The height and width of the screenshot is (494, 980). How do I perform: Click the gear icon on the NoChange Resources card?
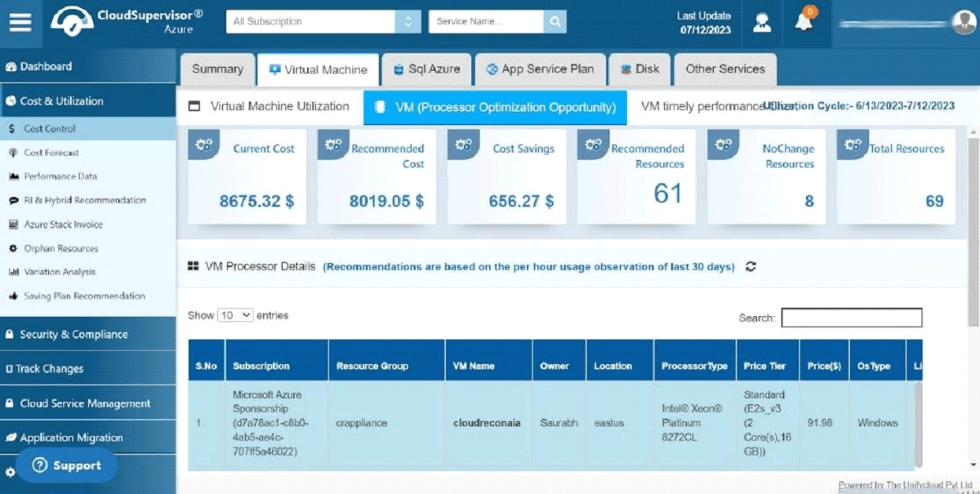click(x=723, y=145)
